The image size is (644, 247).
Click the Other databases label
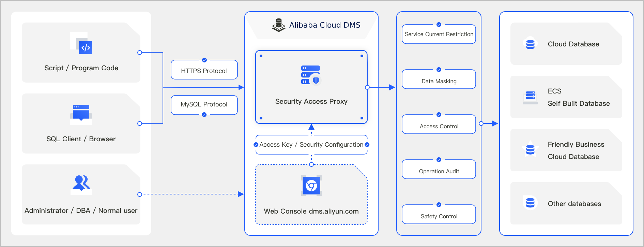coord(574,204)
